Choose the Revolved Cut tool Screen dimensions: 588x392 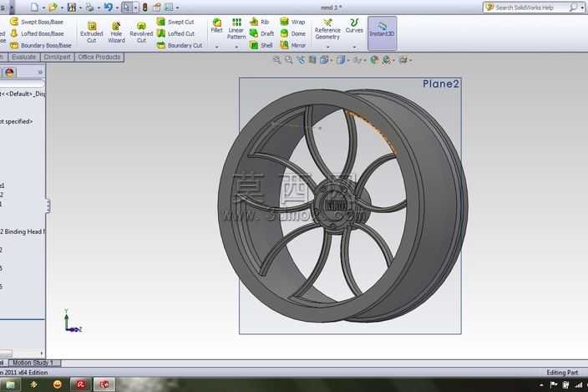(141, 33)
